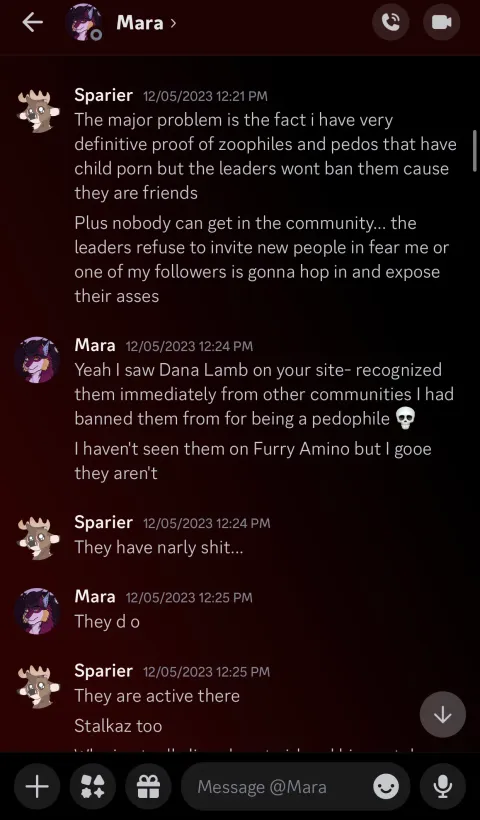Jump to latest messages down arrow
Screen dimensions: 480x820
tap(443, 715)
